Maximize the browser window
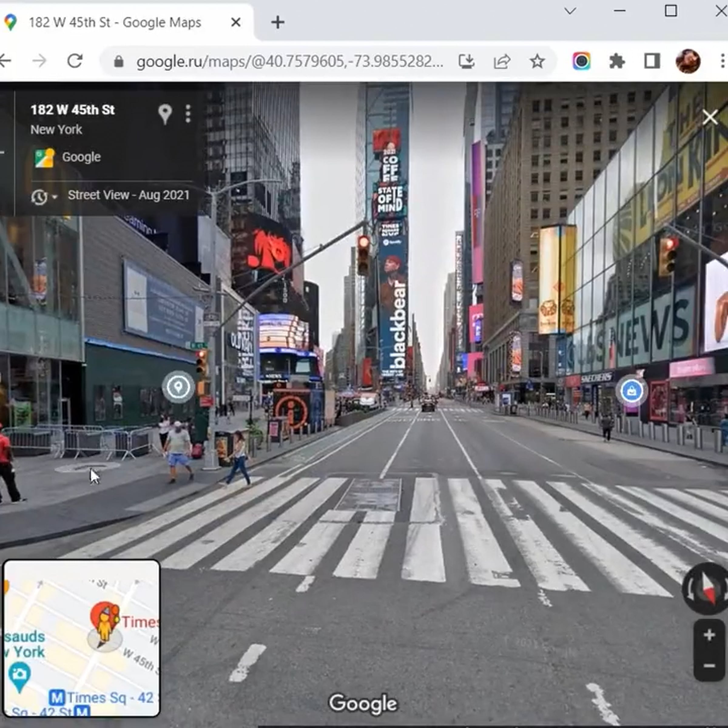The width and height of the screenshot is (728, 728). point(671,11)
